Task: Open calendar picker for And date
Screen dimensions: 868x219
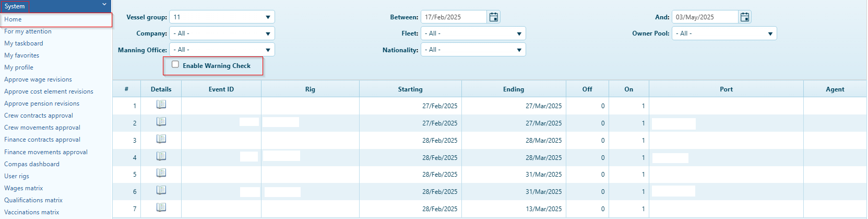Action: click(745, 17)
